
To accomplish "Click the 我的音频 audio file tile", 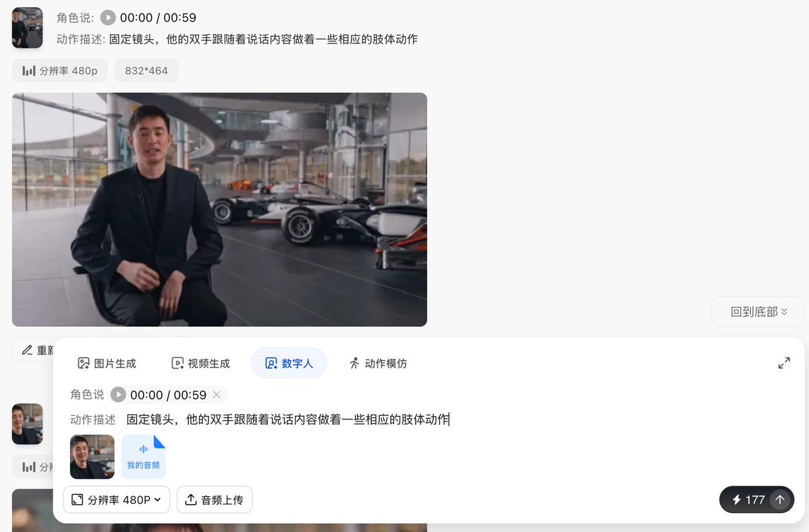I will (144, 456).
